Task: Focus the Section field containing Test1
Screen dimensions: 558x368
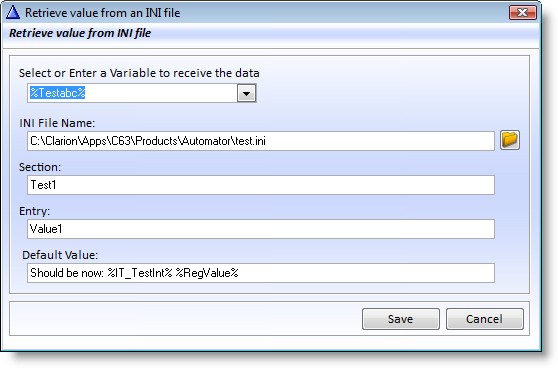Action: tap(261, 185)
